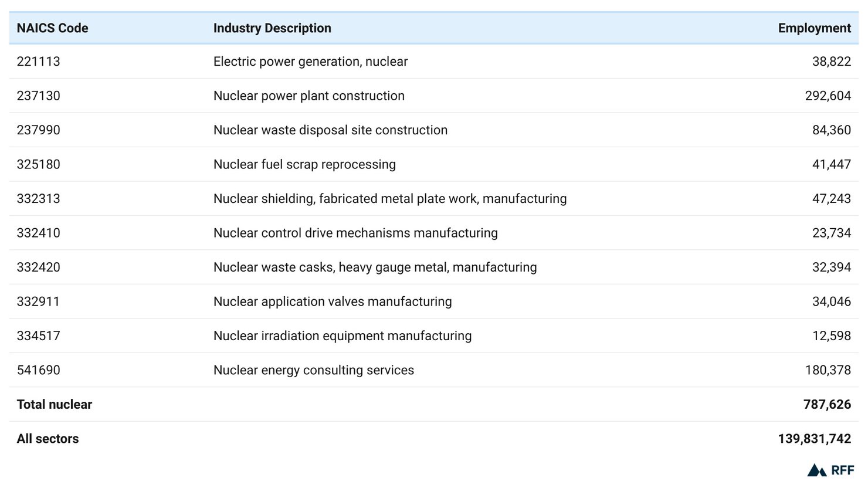868x488 pixels.
Task: Click employment value 47,243
Action: (x=831, y=199)
